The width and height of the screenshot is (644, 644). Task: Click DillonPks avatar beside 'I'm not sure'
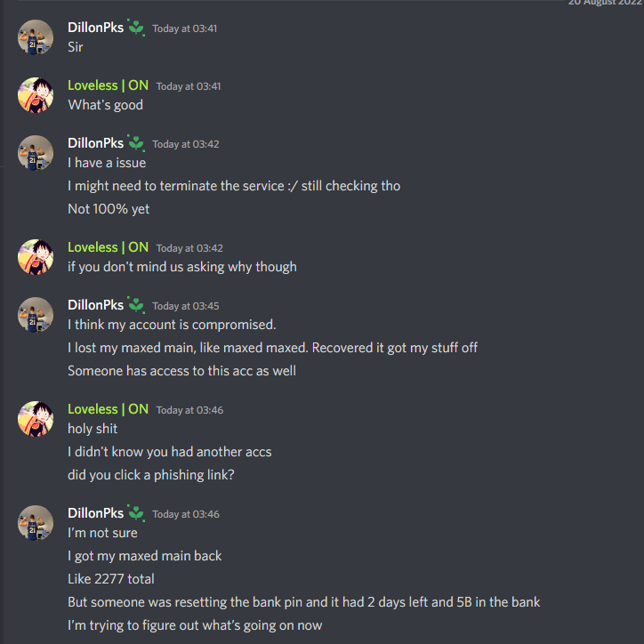[36, 523]
